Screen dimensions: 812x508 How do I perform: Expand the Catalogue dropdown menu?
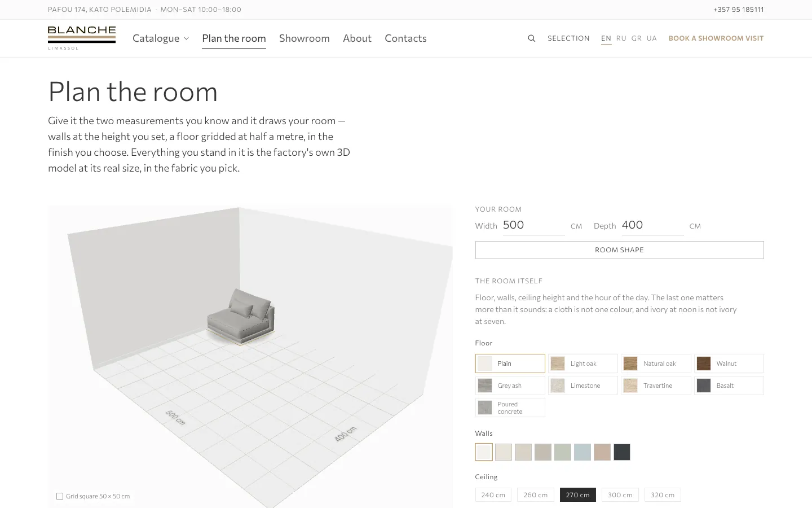click(x=161, y=38)
